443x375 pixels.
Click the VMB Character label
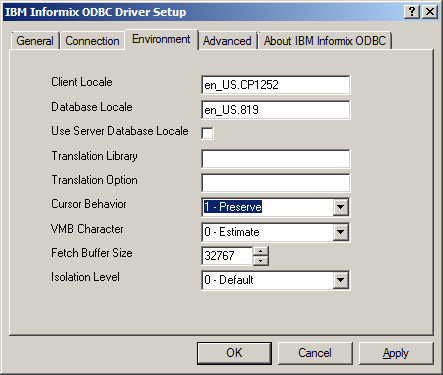pyautogui.click(x=87, y=229)
